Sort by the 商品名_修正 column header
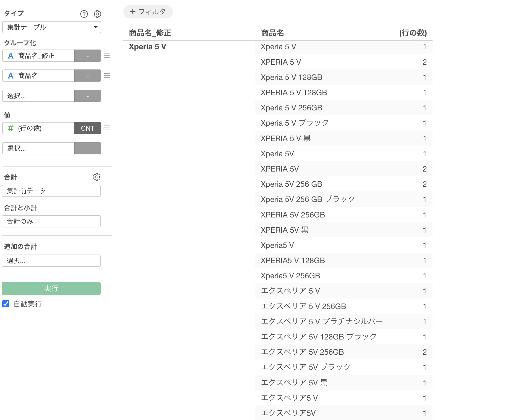The width and height of the screenshot is (505, 420). (150, 33)
